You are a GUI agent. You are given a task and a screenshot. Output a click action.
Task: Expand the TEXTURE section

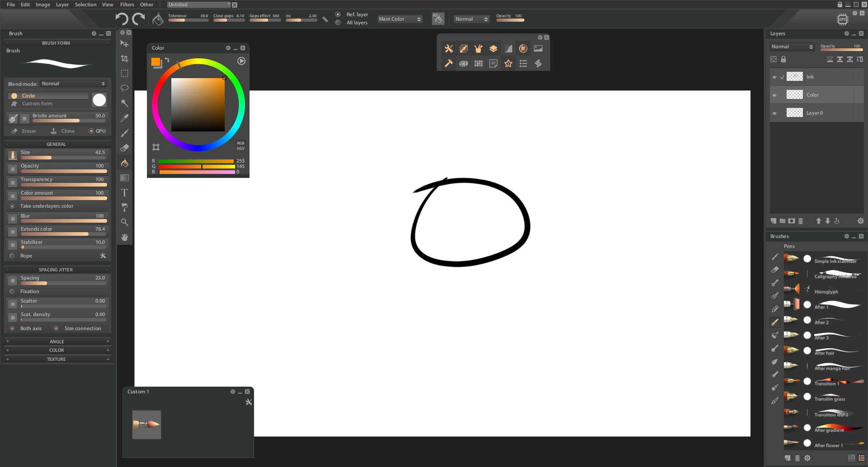click(57, 359)
